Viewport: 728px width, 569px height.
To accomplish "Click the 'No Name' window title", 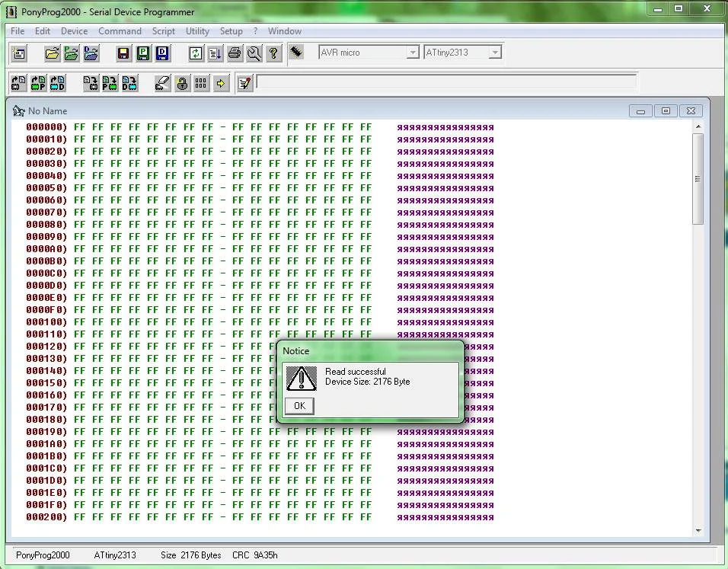I will tap(47, 111).
